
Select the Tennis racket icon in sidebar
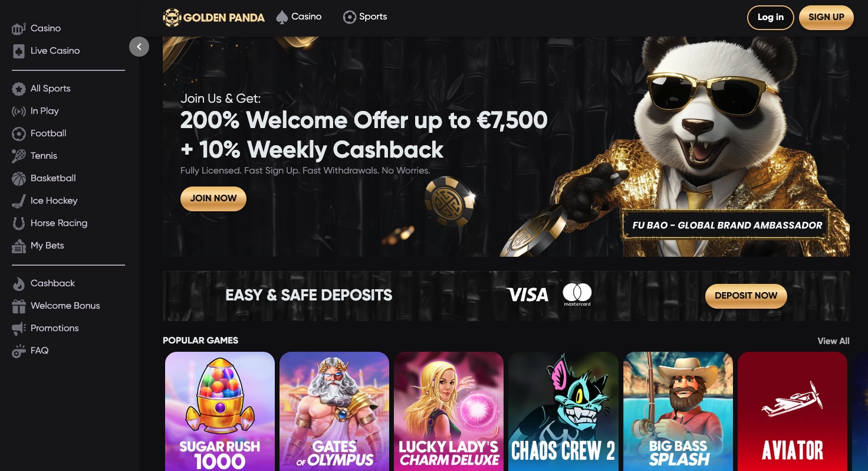tap(19, 156)
